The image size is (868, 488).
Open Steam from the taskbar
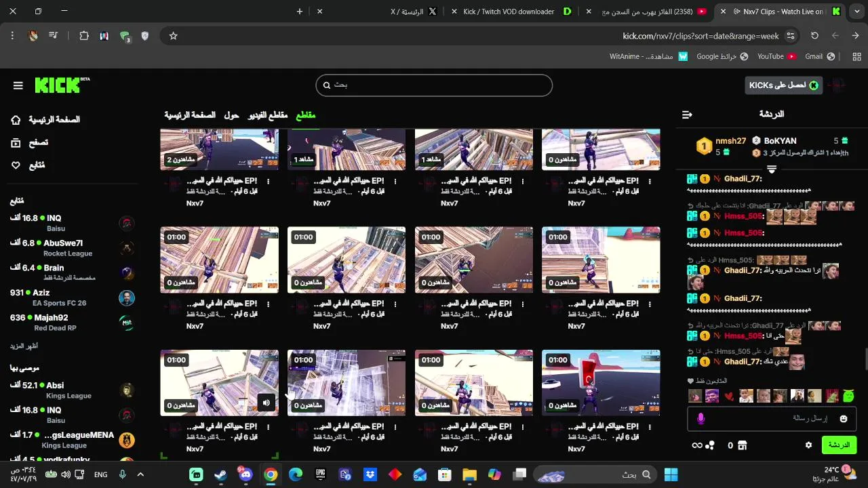coord(220,474)
